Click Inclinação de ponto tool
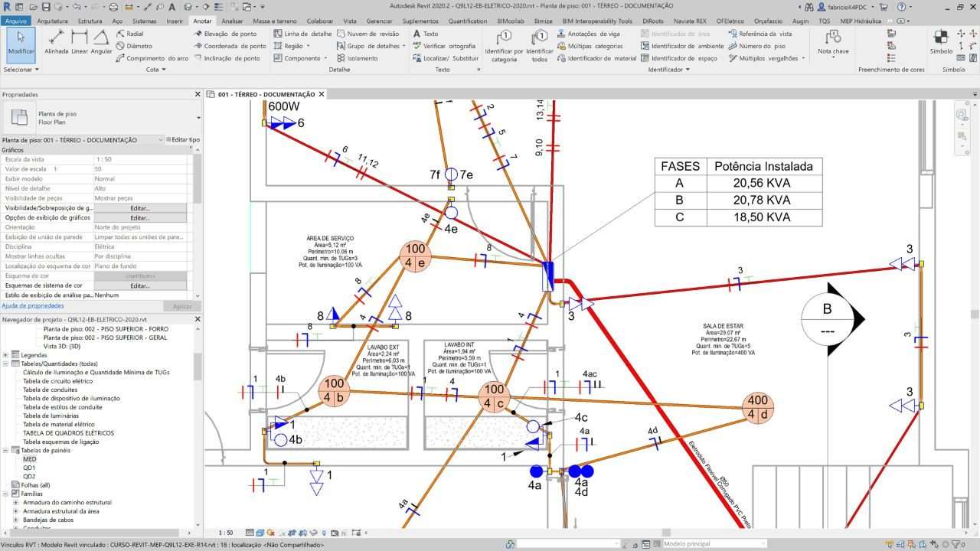The image size is (980, 551). [x=226, y=58]
